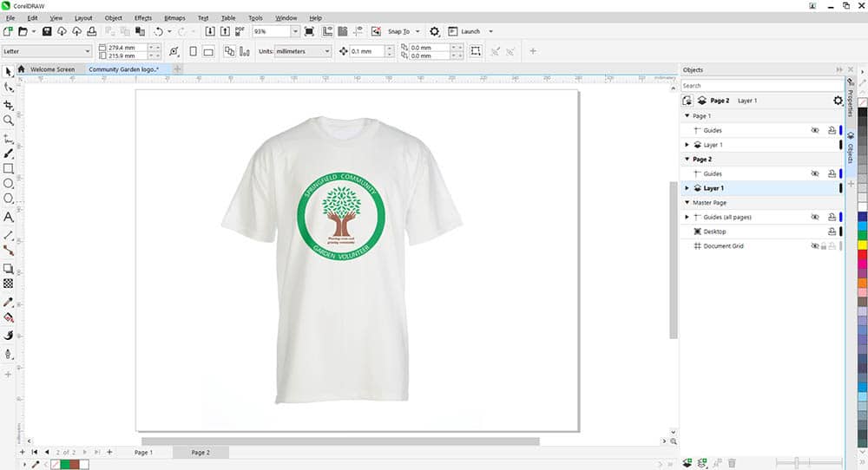The image size is (868, 470).
Task: Click the Launch button
Action: click(x=470, y=31)
